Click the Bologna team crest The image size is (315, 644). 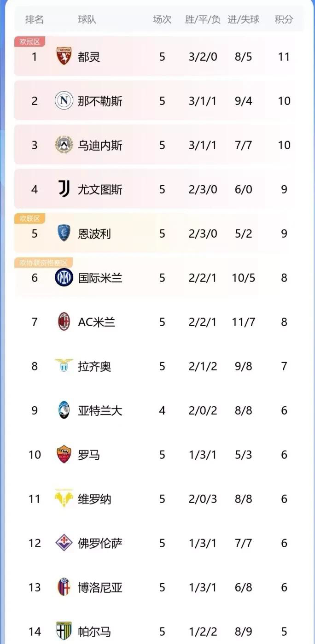click(64, 587)
